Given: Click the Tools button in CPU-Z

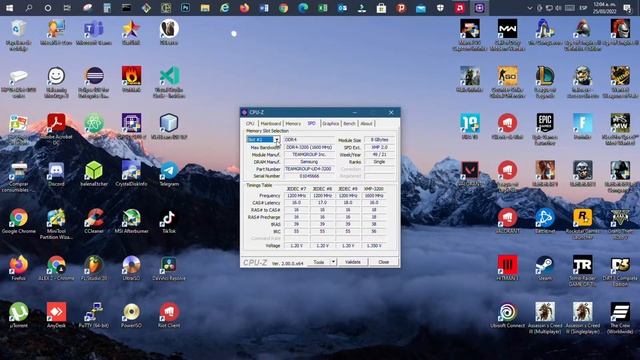Looking at the screenshot, I should (319, 262).
